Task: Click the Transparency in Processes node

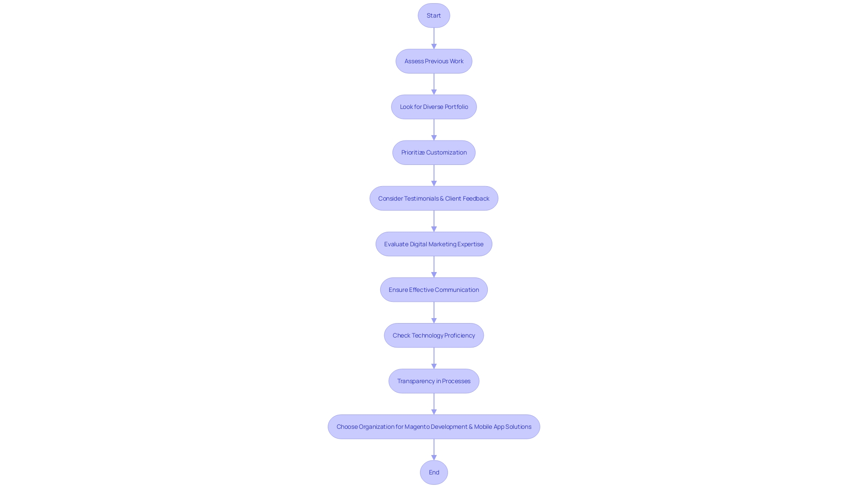Action: [434, 381]
